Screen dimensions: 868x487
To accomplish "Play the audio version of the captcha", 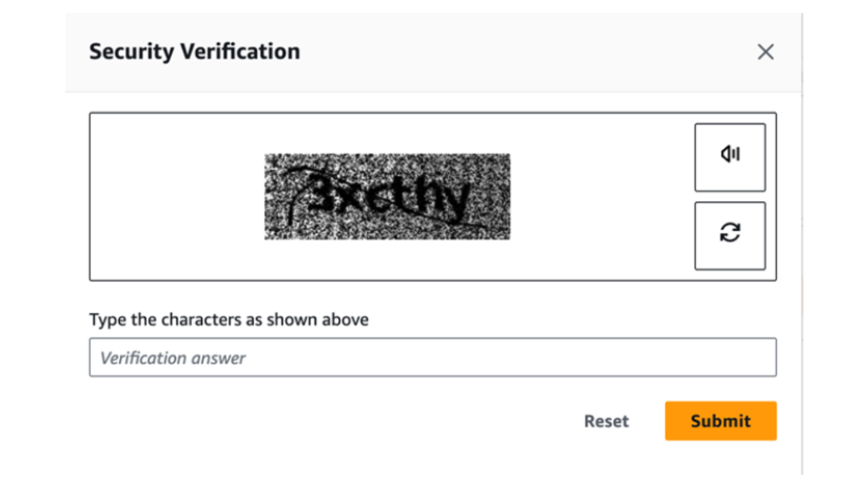I will (729, 157).
